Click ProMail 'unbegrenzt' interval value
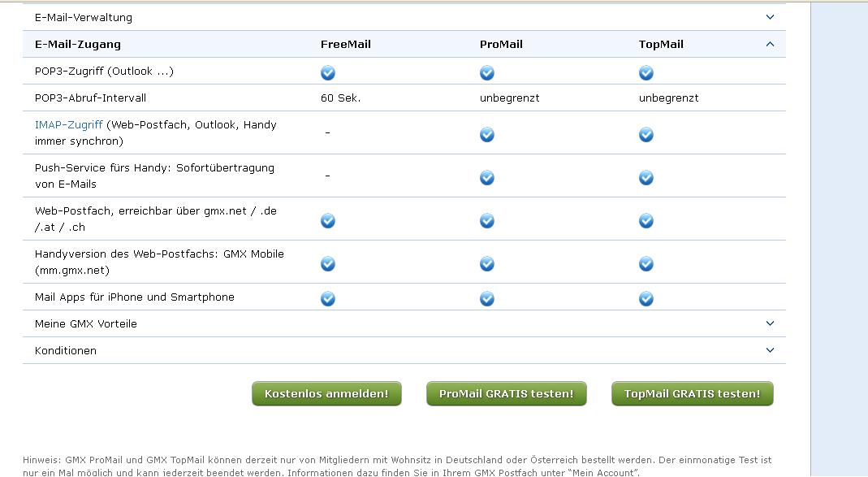 point(510,98)
